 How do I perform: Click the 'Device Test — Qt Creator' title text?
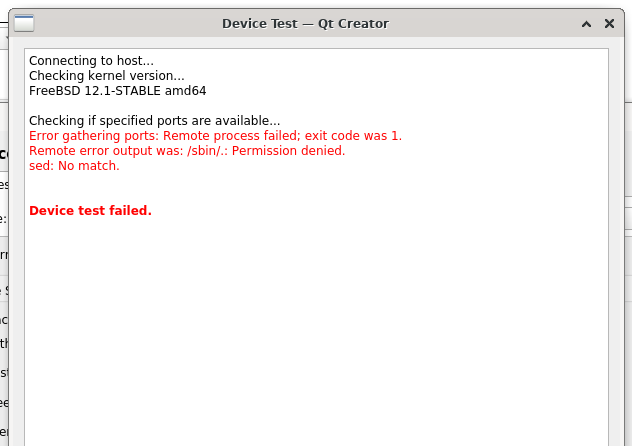point(305,24)
